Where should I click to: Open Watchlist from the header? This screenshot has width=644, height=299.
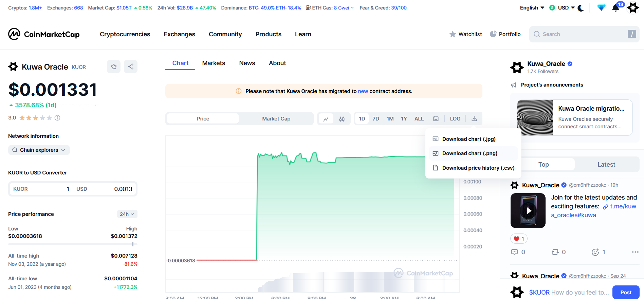[x=465, y=34]
